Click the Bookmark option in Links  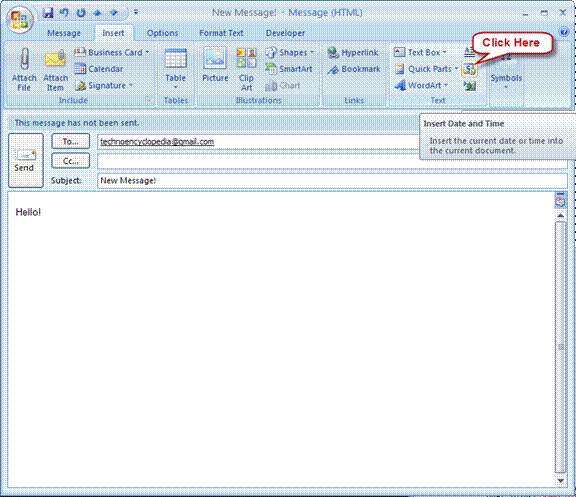(354, 69)
